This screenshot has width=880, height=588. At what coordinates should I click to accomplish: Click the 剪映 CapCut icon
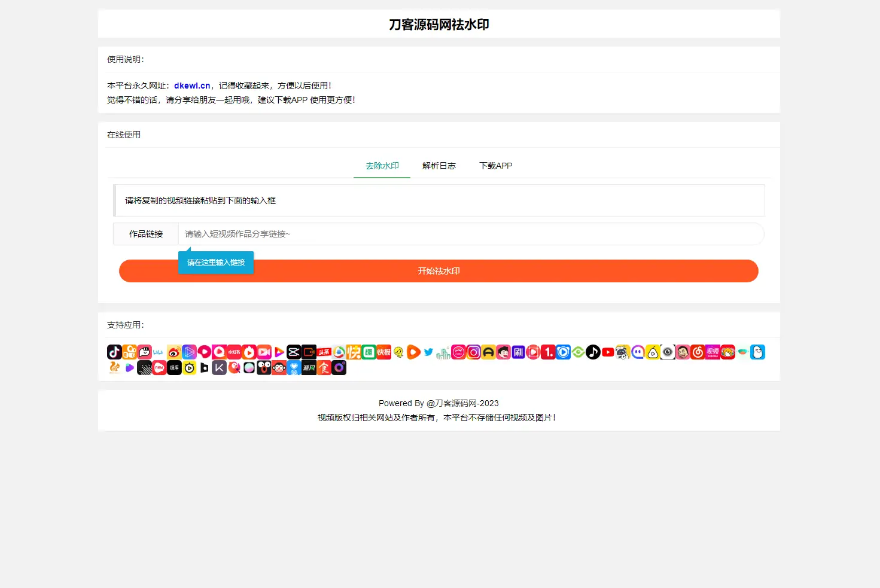293,352
